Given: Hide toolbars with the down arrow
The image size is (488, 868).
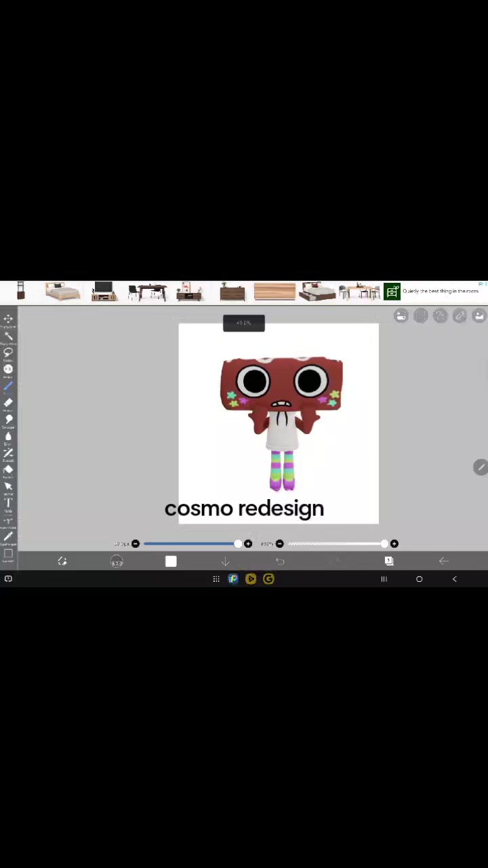Looking at the screenshot, I should (226, 561).
